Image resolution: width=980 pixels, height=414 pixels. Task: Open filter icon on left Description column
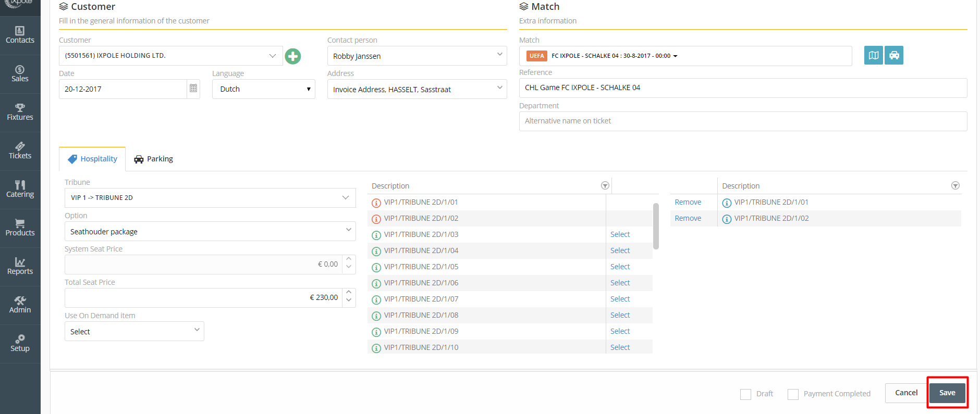[x=605, y=186]
